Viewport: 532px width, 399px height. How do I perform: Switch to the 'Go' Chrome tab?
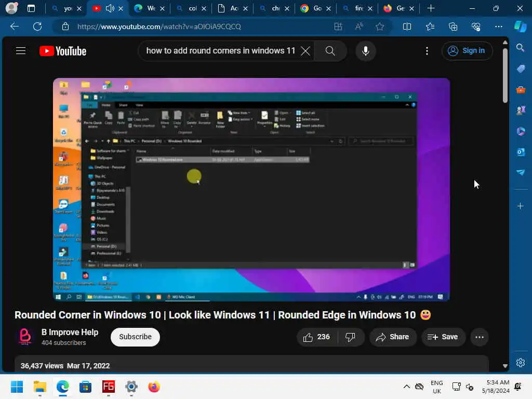(x=315, y=8)
